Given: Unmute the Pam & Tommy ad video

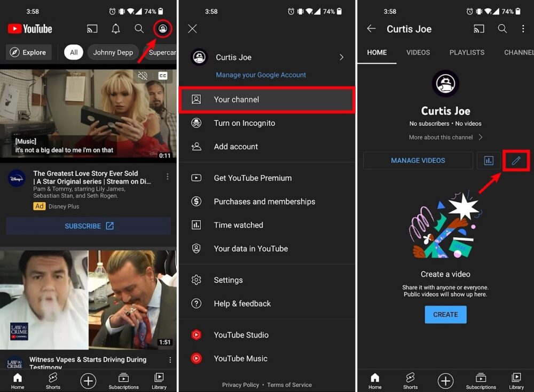Looking at the screenshot, I should (143, 76).
